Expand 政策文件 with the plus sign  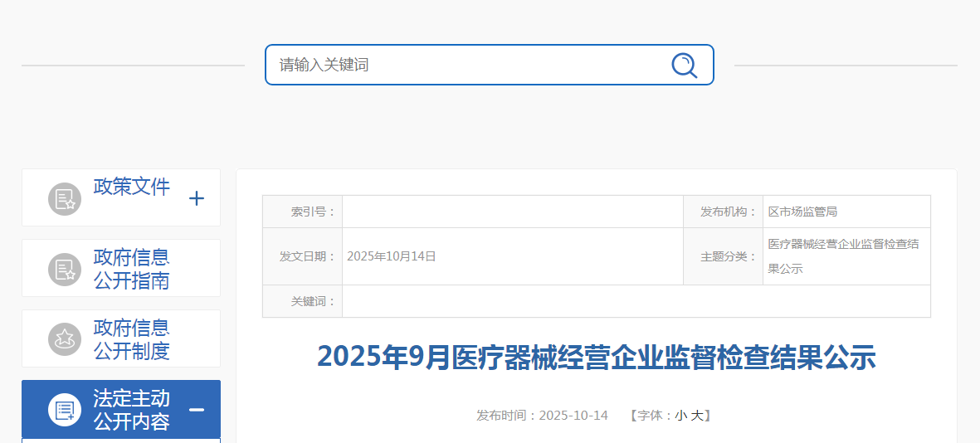[197, 198]
